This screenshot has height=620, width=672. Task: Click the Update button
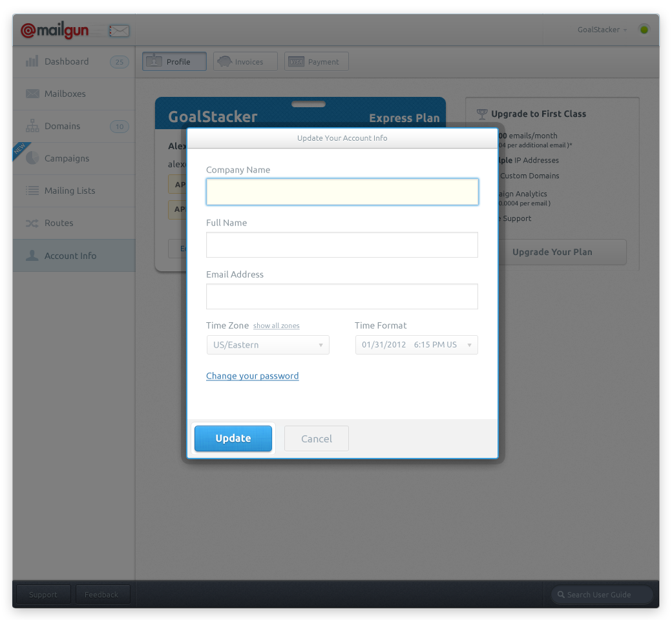[x=233, y=439]
